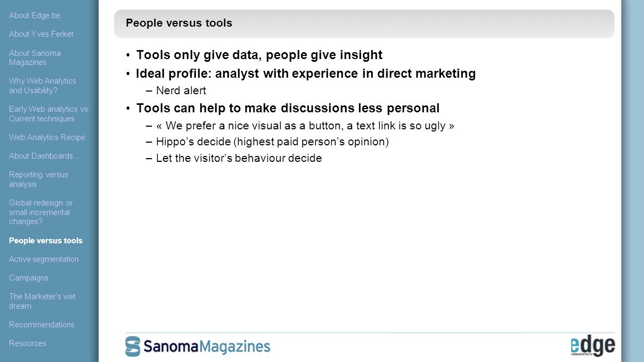
Task: Open About Dashboards section
Action: pyautogui.click(x=44, y=156)
